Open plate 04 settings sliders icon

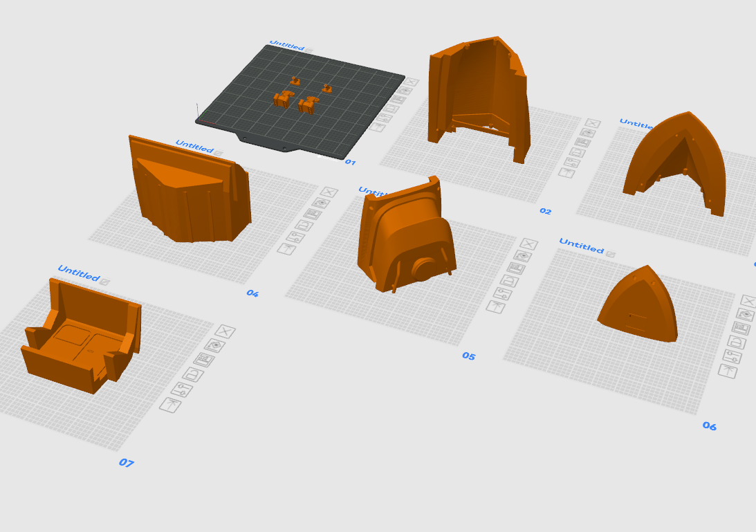tap(295, 237)
